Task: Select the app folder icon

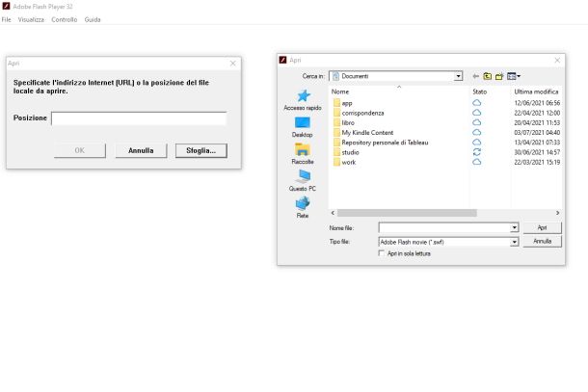Action: click(336, 103)
